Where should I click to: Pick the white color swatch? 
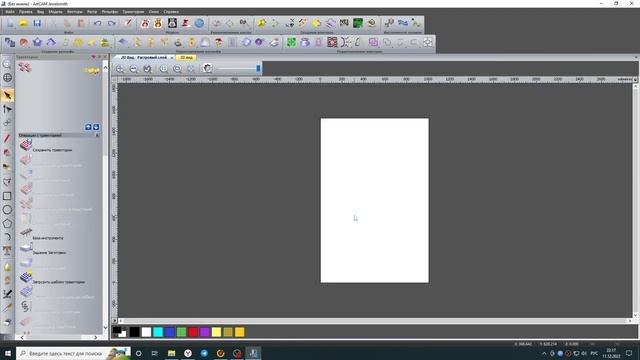pos(146,332)
